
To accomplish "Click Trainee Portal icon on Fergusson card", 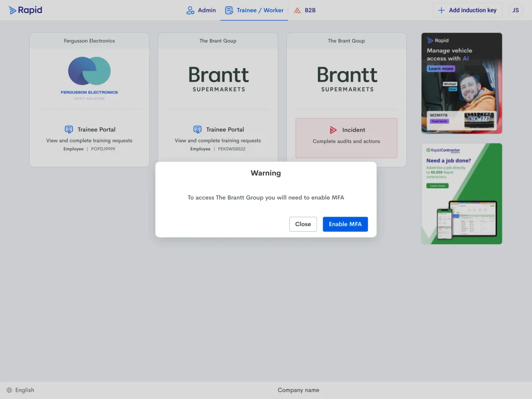I will pos(69,129).
